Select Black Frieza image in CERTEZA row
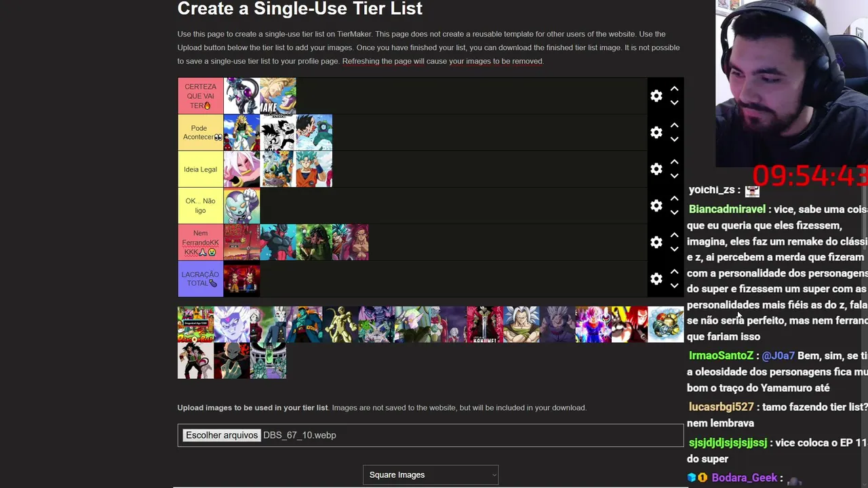The height and width of the screenshot is (488, 868). coord(241,96)
